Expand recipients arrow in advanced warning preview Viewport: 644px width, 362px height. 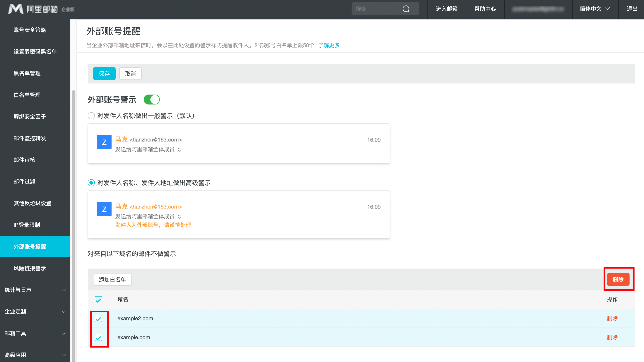179,217
